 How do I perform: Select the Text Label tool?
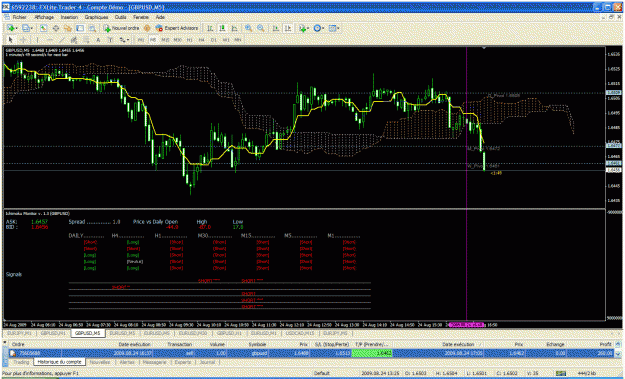(x=110, y=40)
